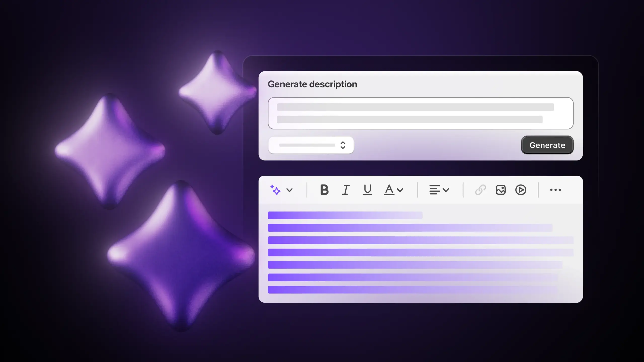The height and width of the screenshot is (362, 644).
Task: Click the up-down stepper arrows in selector
Action: tap(343, 145)
